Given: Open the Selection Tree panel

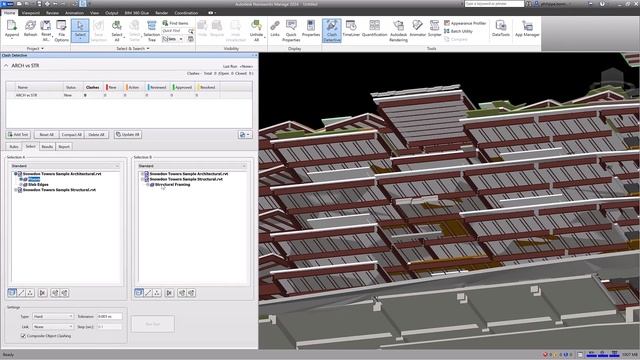Looking at the screenshot, I should point(151,31).
